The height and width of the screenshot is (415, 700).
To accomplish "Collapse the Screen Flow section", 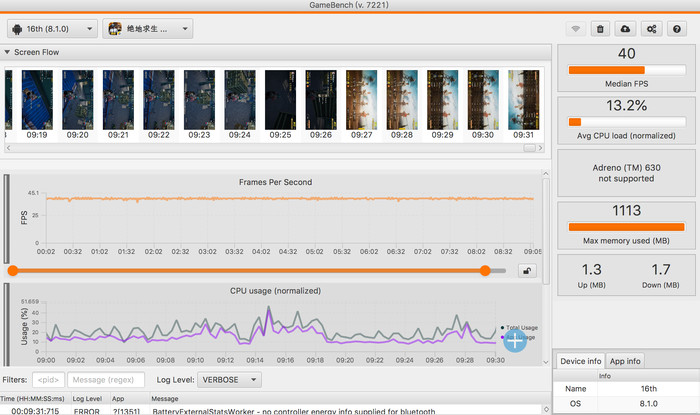I will click(x=7, y=52).
